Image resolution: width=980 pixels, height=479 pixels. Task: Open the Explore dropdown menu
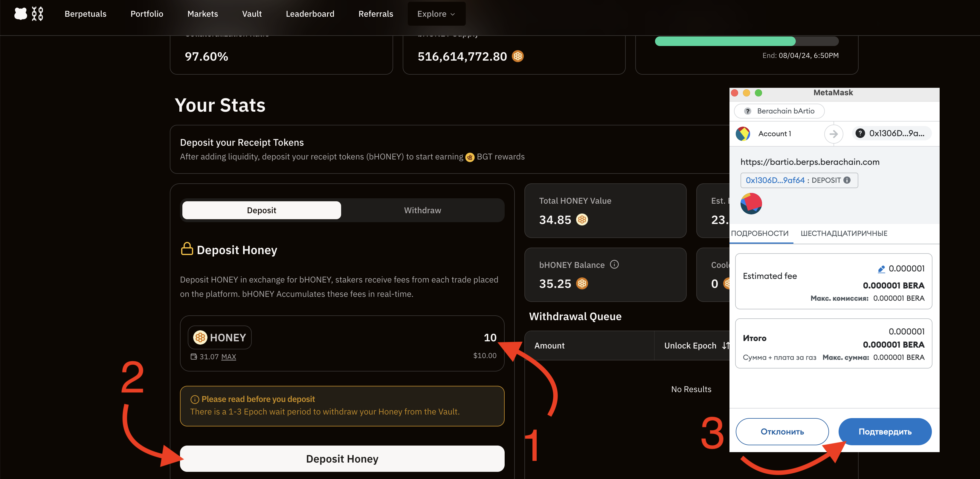(x=436, y=14)
